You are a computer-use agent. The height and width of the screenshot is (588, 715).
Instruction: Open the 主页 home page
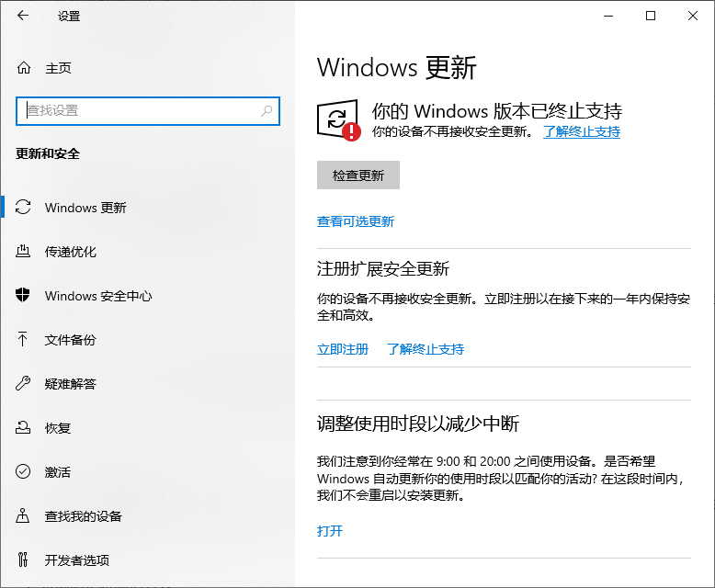pyautogui.click(x=59, y=68)
